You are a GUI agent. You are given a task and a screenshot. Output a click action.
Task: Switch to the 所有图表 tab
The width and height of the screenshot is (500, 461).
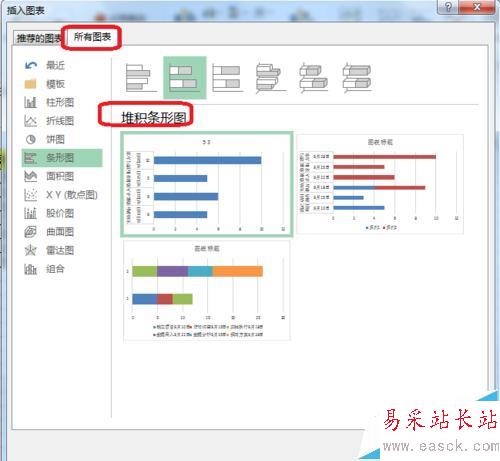pos(92,37)
